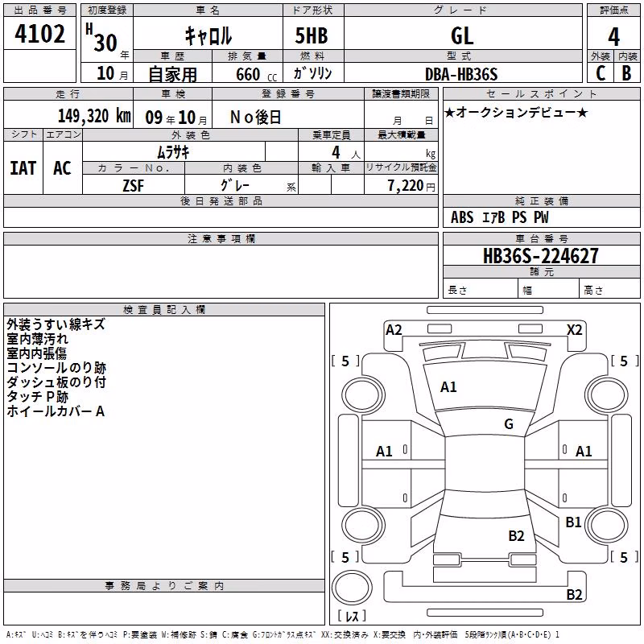Click fuel type ガソリン
This screenshot has height=644, width=644.
click(x=312, y=73)
